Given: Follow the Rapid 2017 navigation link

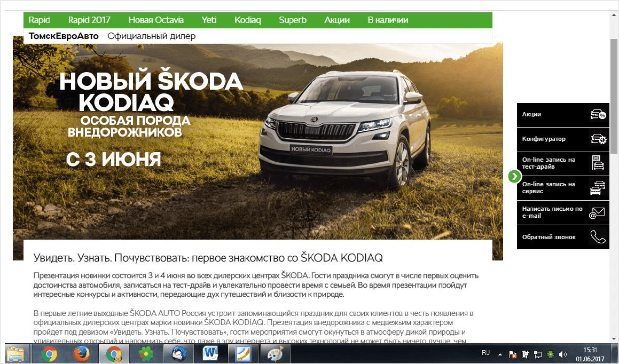Looking at the screenshot, I should point(89,20).
